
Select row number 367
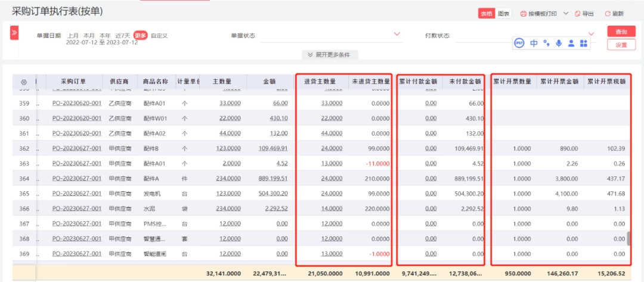[24, 224]
